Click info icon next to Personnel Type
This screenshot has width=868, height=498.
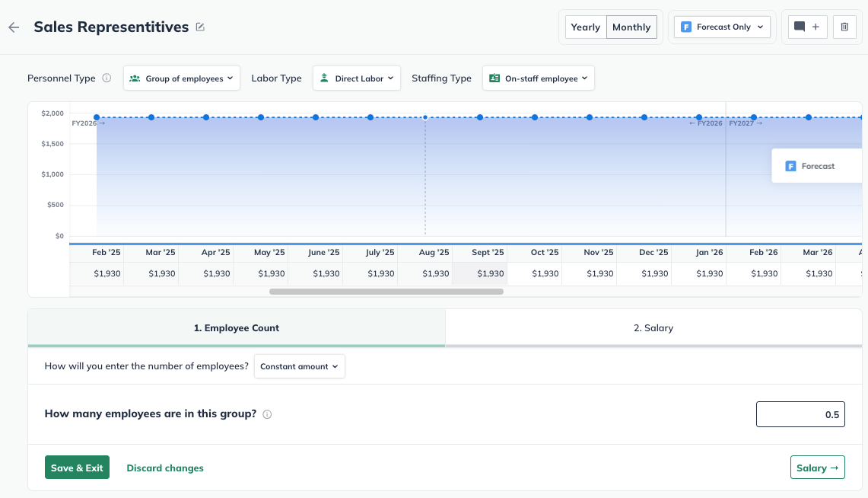107,78
